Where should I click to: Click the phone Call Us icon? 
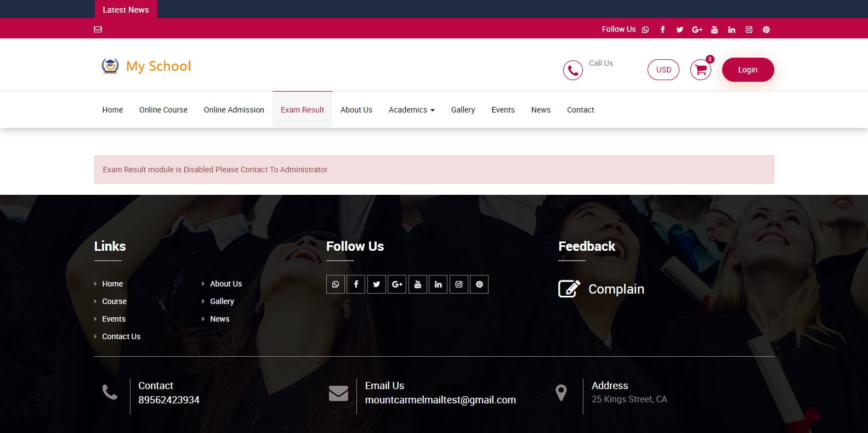pyautogui.click(x=572, y=70)
